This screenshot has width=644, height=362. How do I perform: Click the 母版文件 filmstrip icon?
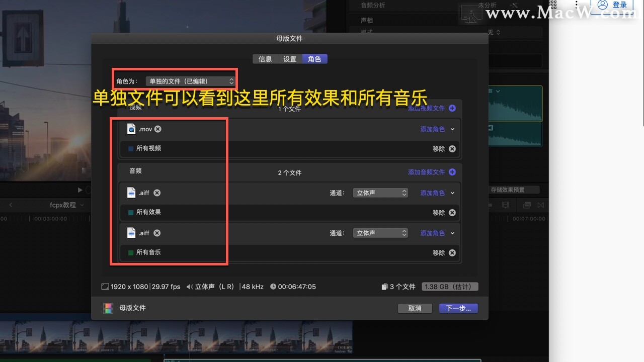coord(108,308)
